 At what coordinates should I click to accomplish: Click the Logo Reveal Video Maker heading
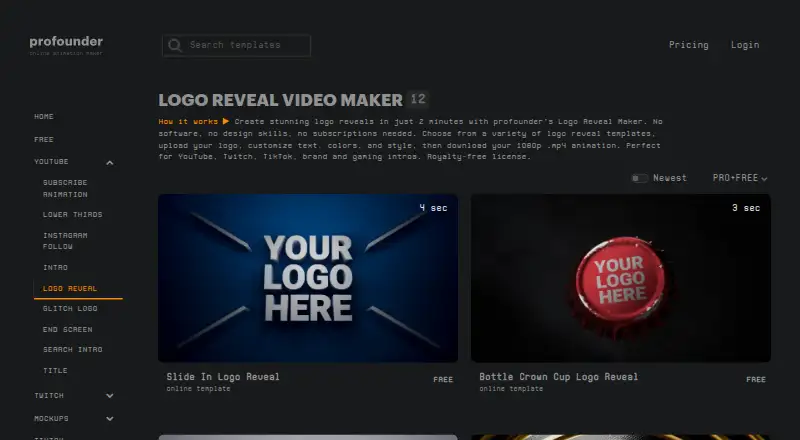(281, 100)
